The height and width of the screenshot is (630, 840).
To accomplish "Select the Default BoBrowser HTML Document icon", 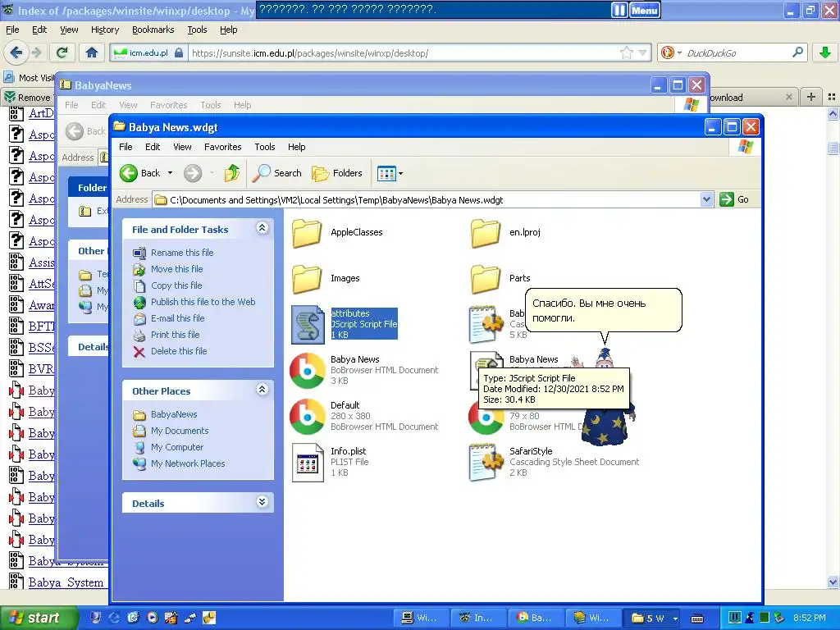I will [308, 416].
